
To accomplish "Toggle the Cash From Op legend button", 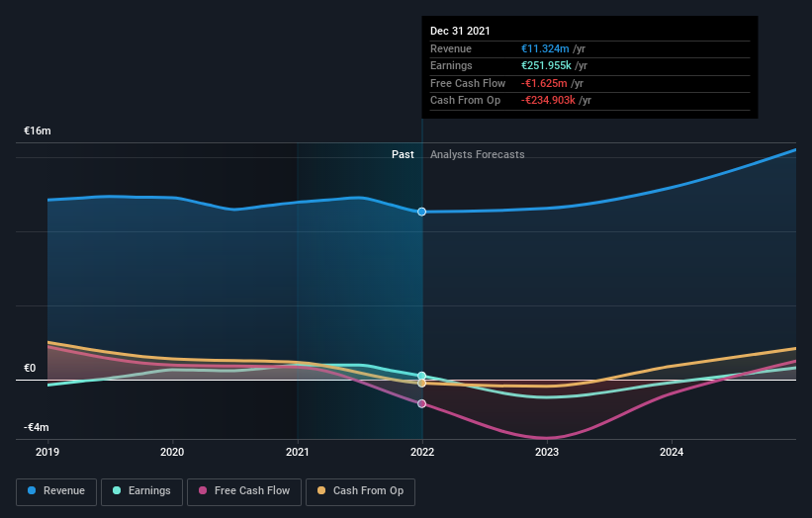I will tap(360, 491).
